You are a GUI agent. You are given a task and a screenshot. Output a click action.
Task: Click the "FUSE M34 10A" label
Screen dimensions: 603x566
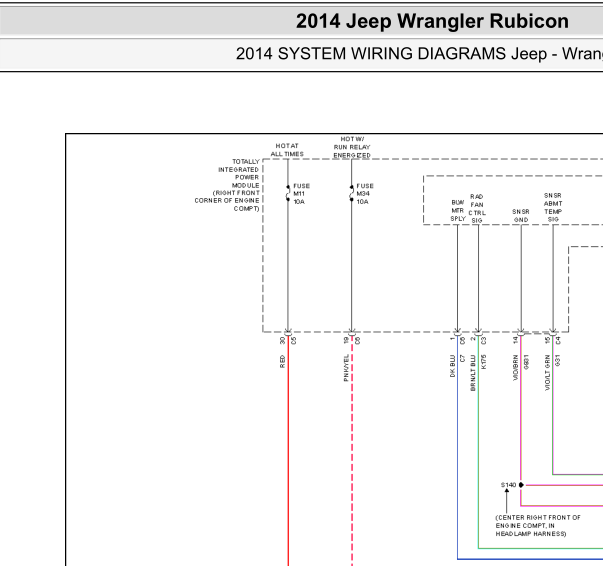pyautogui.click(x=365, y=194)
